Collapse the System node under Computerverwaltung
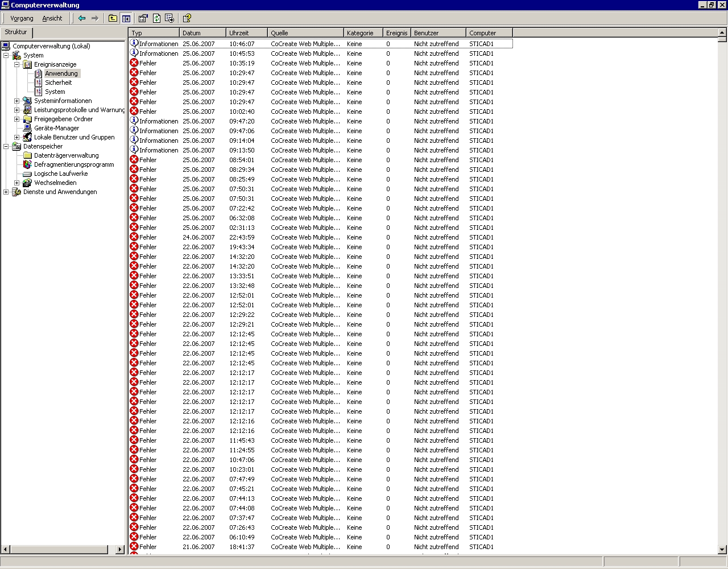The width and height of the screenshot is (728, 569). [6, 55]
